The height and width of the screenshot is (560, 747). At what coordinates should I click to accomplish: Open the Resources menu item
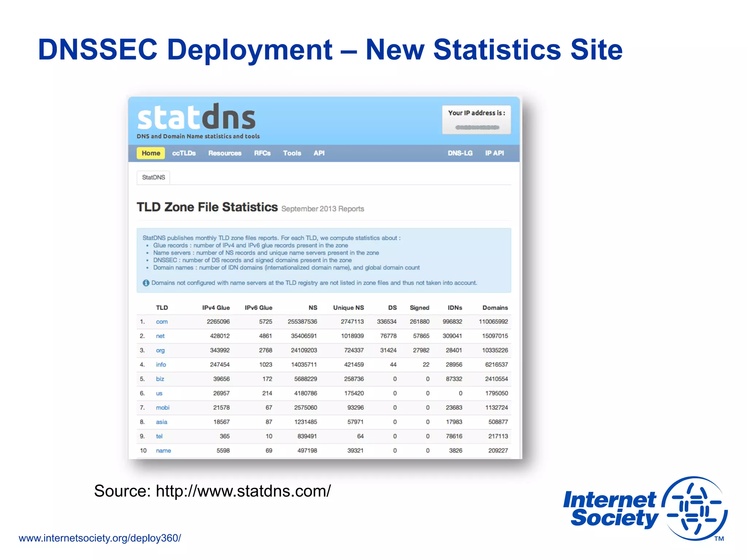tap(225, 153)
